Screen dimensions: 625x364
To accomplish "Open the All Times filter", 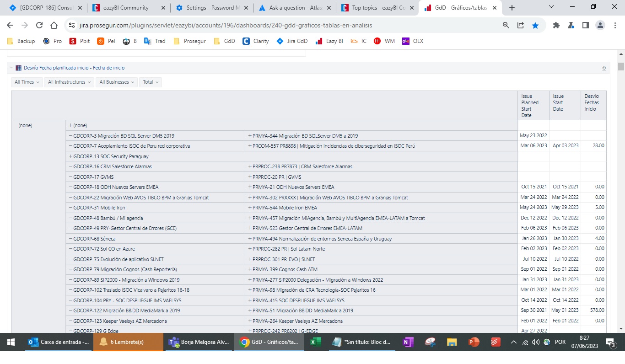I will click(x=26, y=82).
